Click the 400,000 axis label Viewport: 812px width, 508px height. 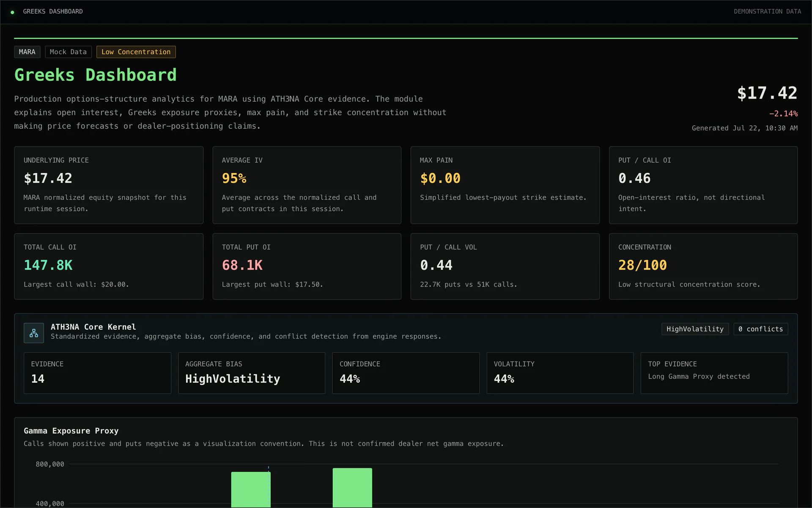[x=50, y=504]
